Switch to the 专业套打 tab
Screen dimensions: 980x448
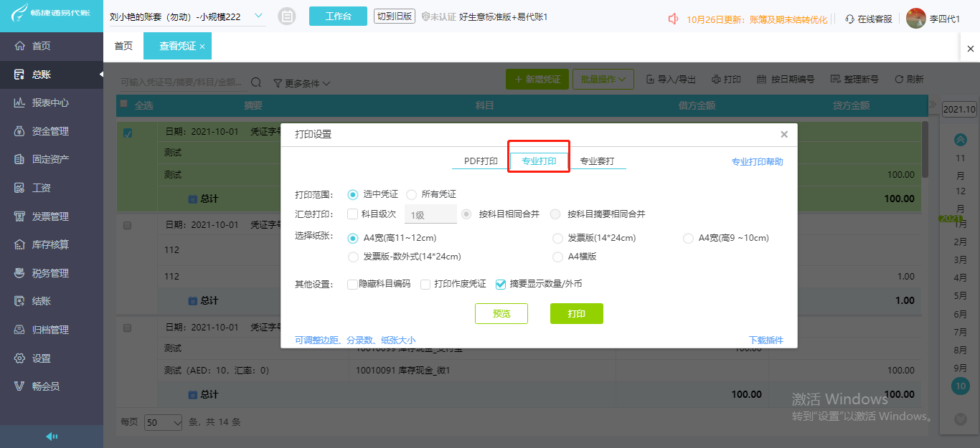pyautogui.click(x=597, y=161)
